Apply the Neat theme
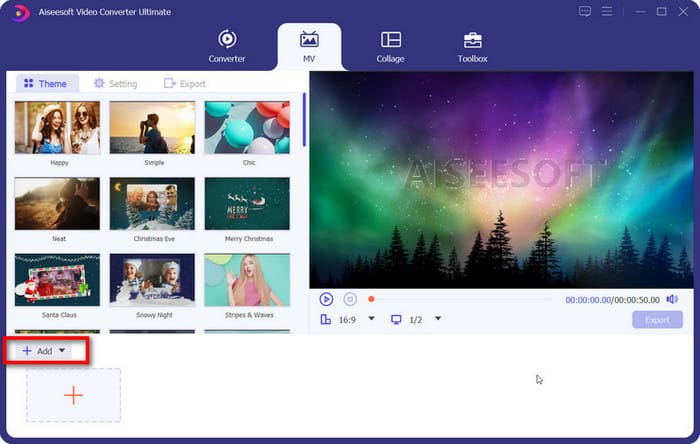This screenshot has width=700, height=444. pyautogui.click(x=57, y=203)
